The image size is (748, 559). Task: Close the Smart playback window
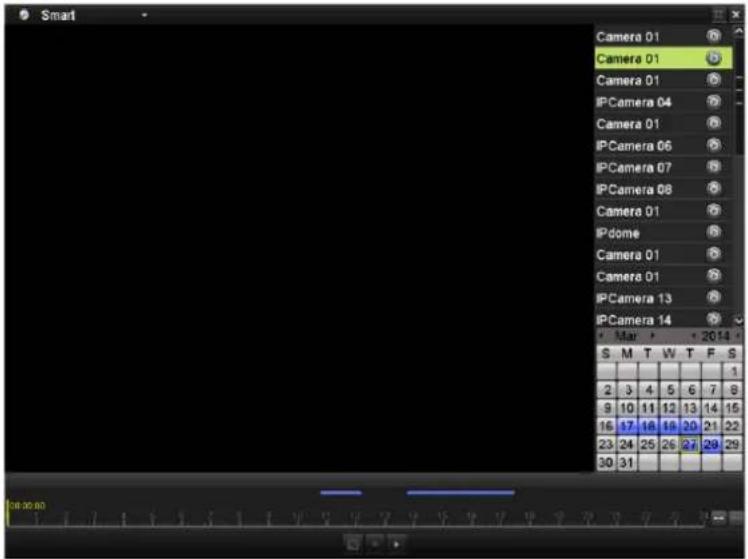click(x=736, y=15)
